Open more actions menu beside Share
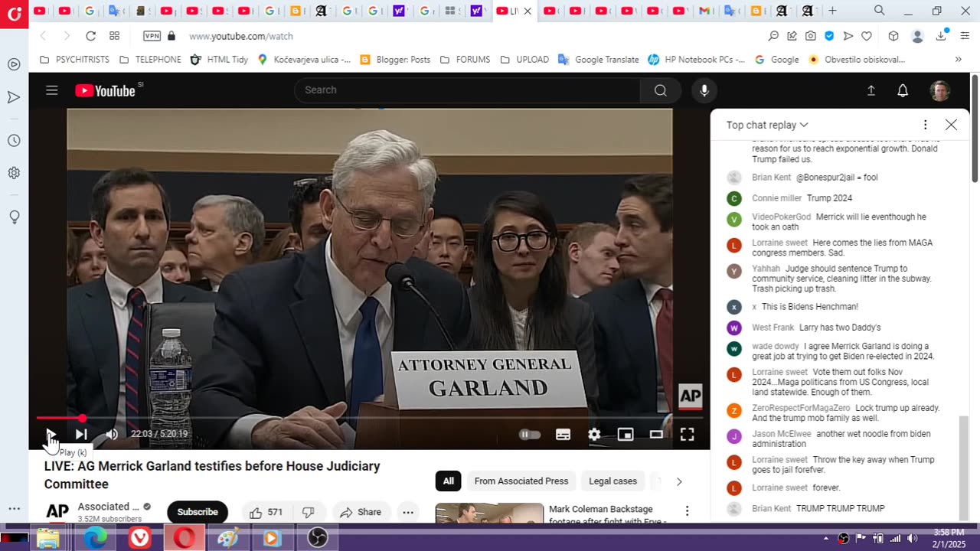The image size is (980, 551). point(408,512)
